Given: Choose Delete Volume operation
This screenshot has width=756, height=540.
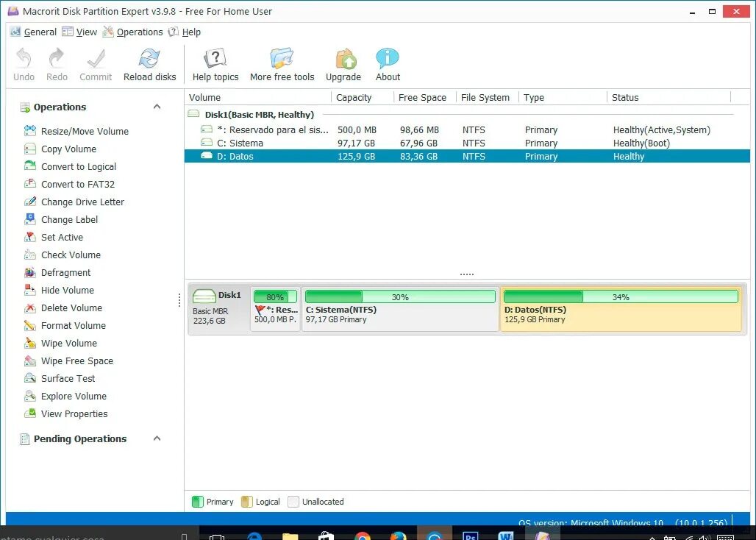Looking at the screenshot, I should pos(63,308).
